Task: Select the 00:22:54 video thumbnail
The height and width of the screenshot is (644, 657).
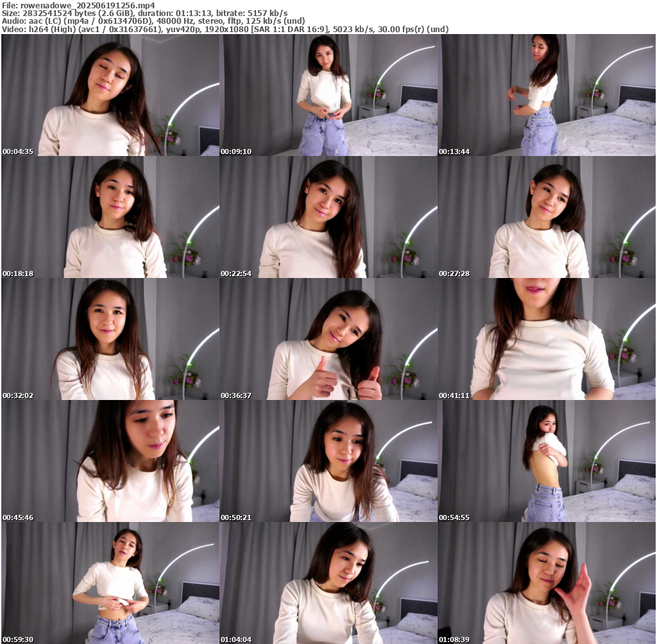Action: click(x=328, y=217)
